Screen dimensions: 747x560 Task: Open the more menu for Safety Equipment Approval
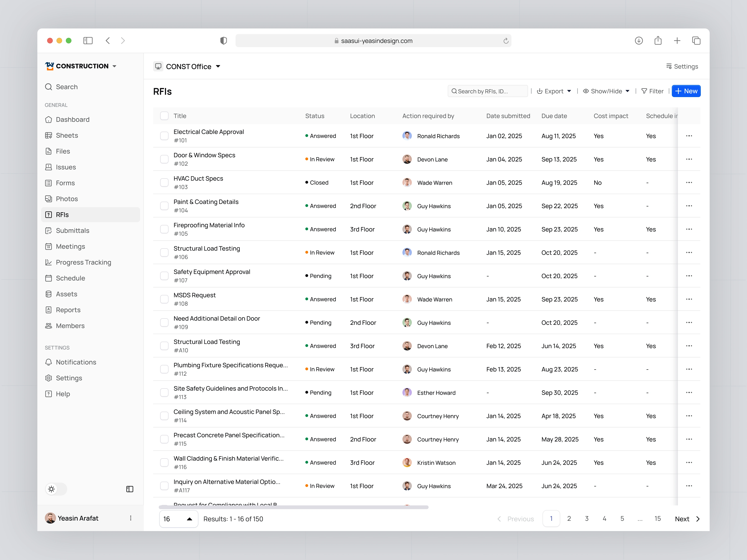(689, 276)
